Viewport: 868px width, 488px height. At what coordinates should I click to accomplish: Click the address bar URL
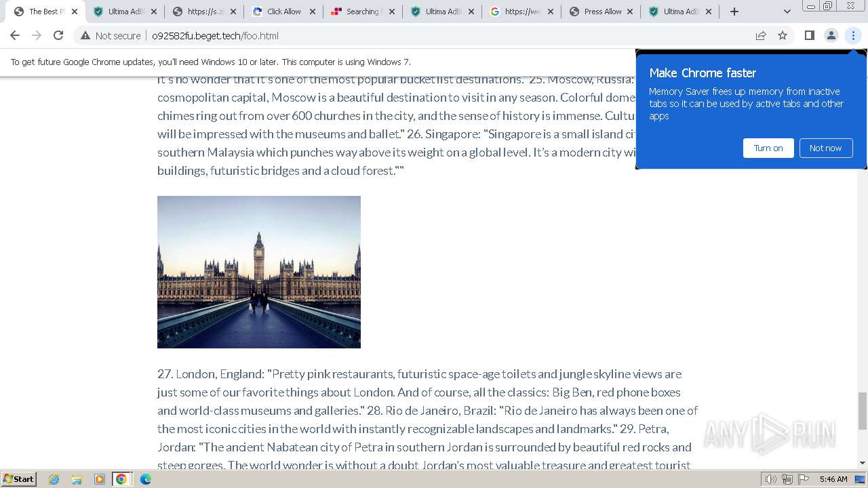215,36
